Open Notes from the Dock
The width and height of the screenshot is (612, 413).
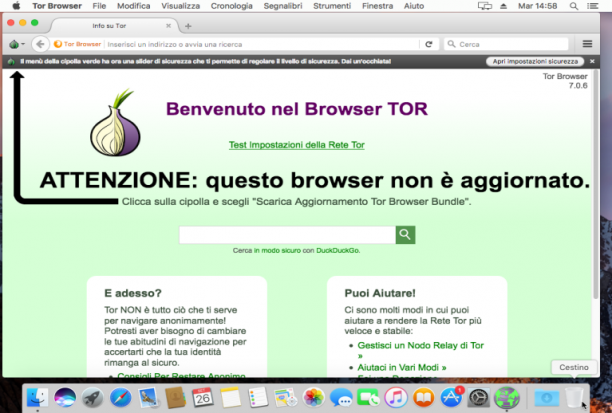[x=231, y=398]
